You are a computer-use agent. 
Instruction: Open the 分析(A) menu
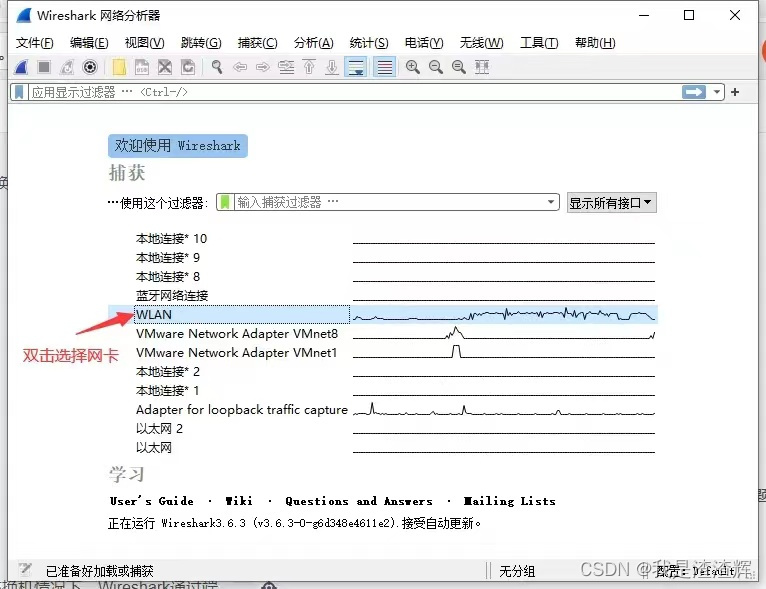point(314,43)
